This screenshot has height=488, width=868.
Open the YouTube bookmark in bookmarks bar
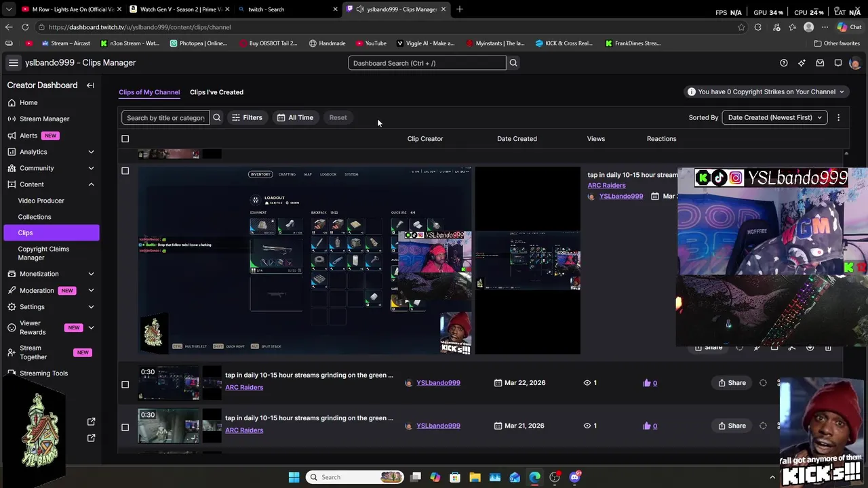(370, 43)
